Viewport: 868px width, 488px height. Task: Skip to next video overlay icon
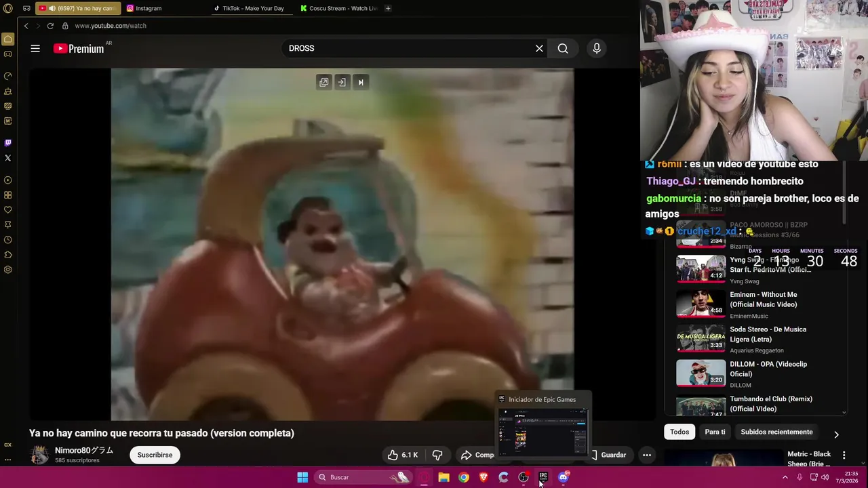coord(361,82)
